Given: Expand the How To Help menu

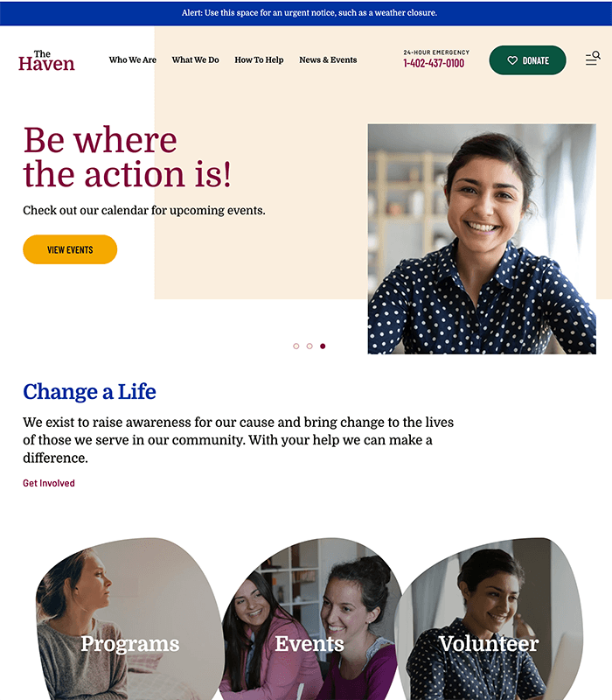Looking at the screenshot, I should [259, 59].
